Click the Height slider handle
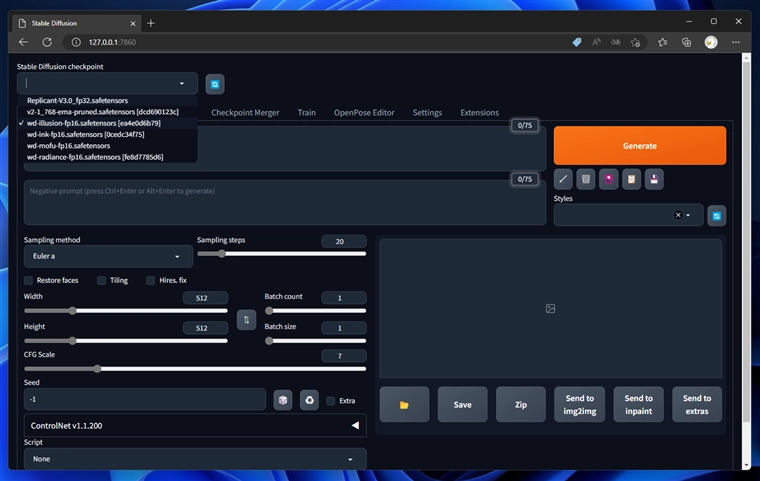This screenshot has height=481, width=760. tap(72, 341)
